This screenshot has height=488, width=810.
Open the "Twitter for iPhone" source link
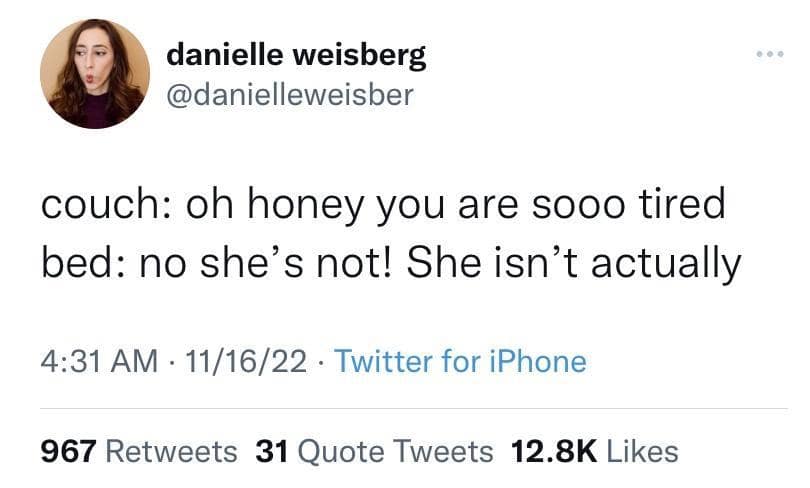459,360
